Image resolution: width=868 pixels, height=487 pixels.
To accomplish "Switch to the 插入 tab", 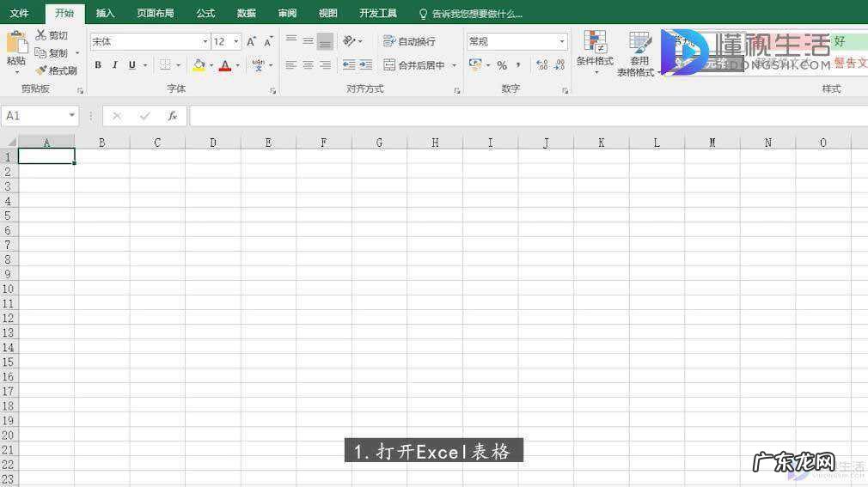I will (x=105, y=13).
